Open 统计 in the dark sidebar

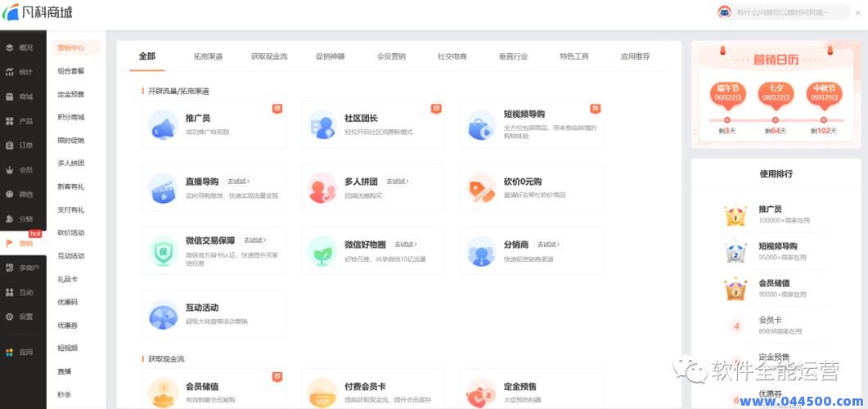click(x=20, y=72)
